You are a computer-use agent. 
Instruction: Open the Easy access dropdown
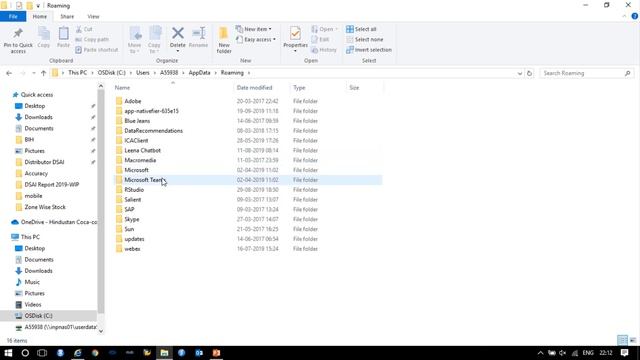pos(256,40)
